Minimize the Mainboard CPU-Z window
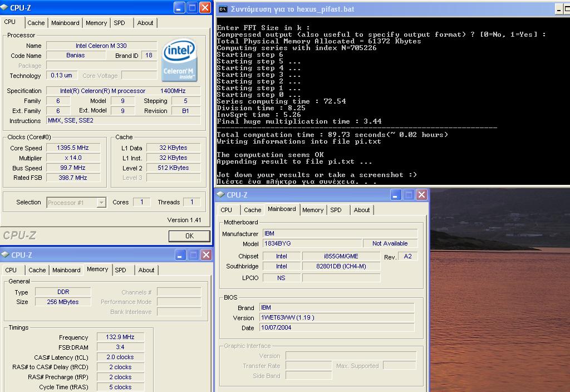570x392 pixels. pyautogui.click(x=396, y=195)
